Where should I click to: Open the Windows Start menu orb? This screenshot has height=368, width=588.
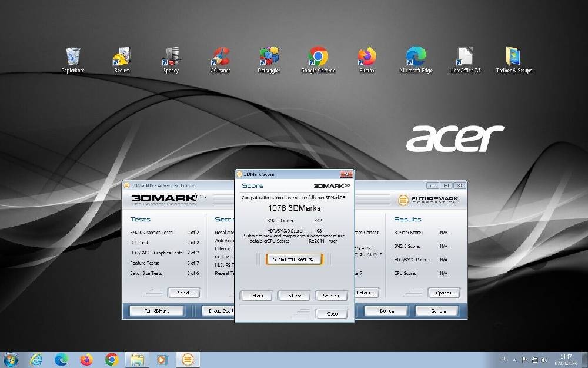coord(10,360)
